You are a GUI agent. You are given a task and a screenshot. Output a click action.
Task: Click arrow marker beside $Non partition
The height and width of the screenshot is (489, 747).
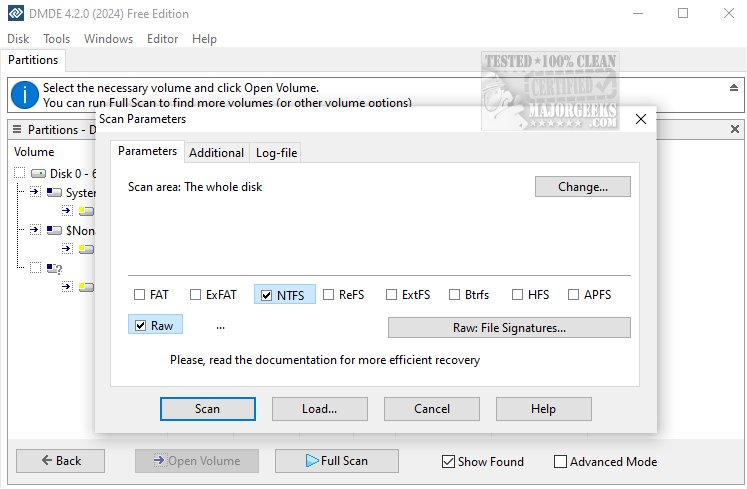[x=35, y=230]
